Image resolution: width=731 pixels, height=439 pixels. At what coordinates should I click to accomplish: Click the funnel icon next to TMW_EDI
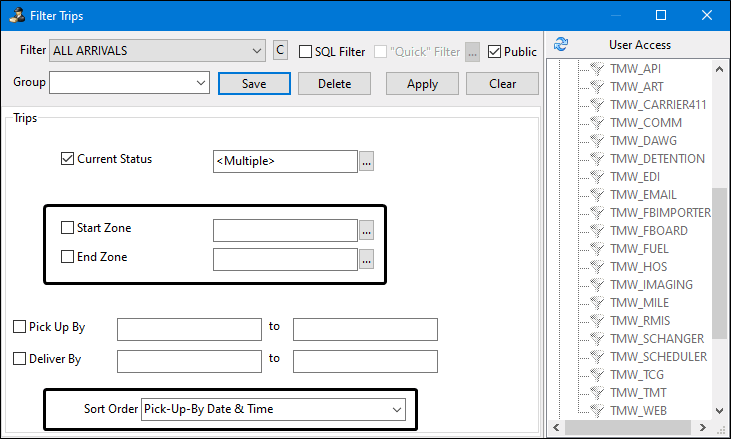(597, 177)
